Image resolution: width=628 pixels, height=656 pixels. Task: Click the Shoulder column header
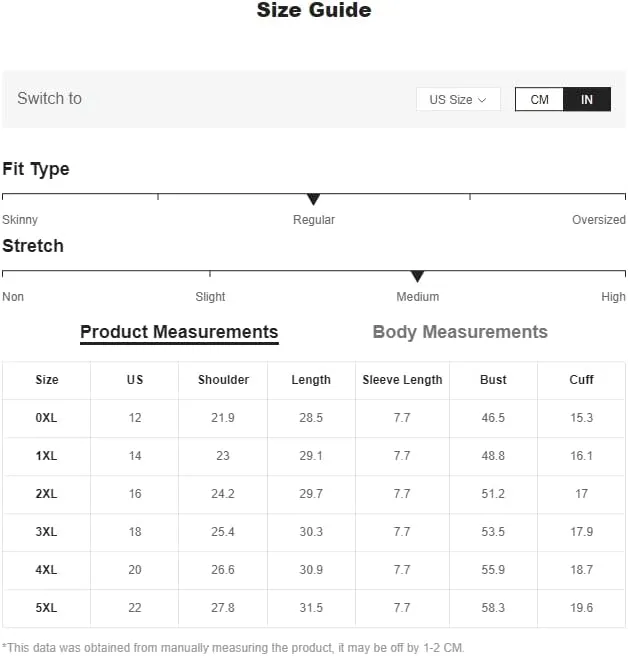[223, 380]
